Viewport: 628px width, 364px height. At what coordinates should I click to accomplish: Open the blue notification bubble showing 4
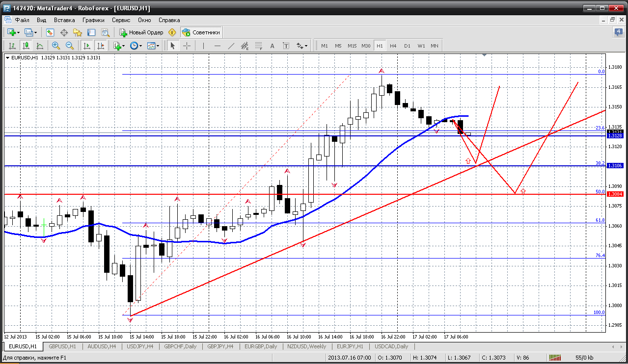pos(619,32)
